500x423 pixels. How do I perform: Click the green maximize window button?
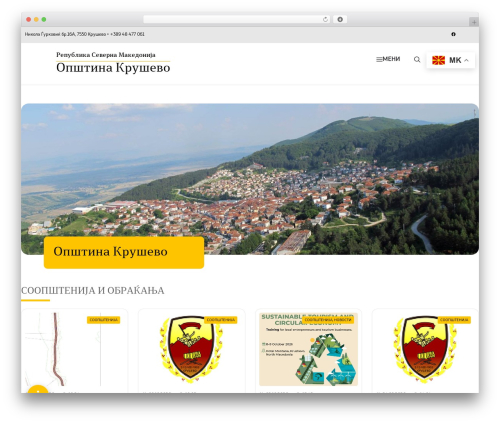(x=44, y=20)
